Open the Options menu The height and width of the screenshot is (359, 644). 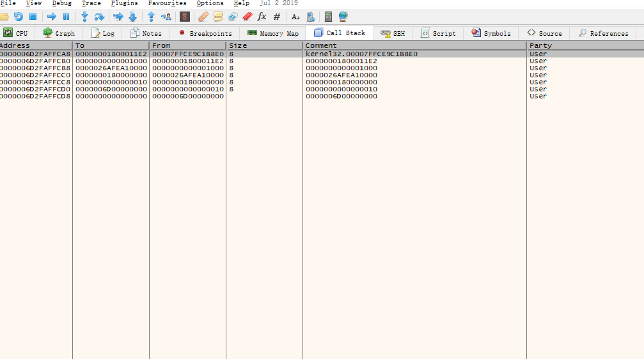(x=210, y=3)
